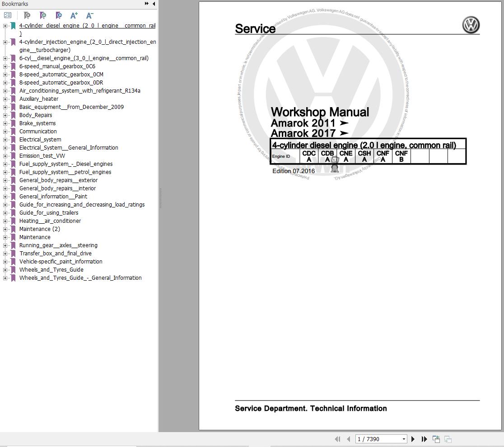The image size is (504, 447).
Task: Expand the 8-speed_automatic_gearbox_0CM bookmark
Action: 5,74
